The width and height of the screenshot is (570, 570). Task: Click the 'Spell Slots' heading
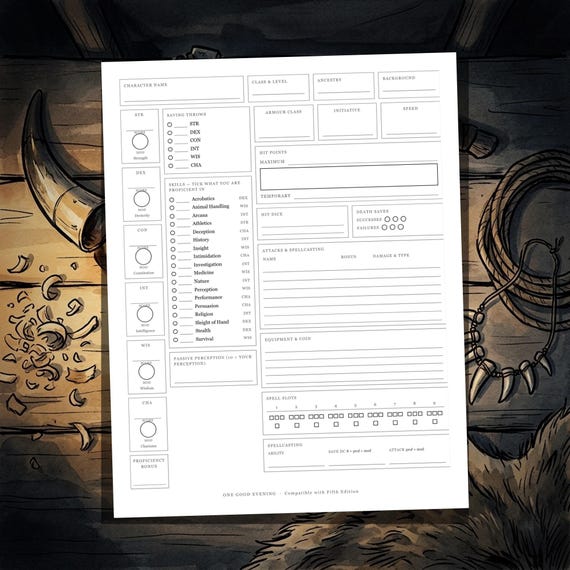pyautogui.click(x=281, y=398)
